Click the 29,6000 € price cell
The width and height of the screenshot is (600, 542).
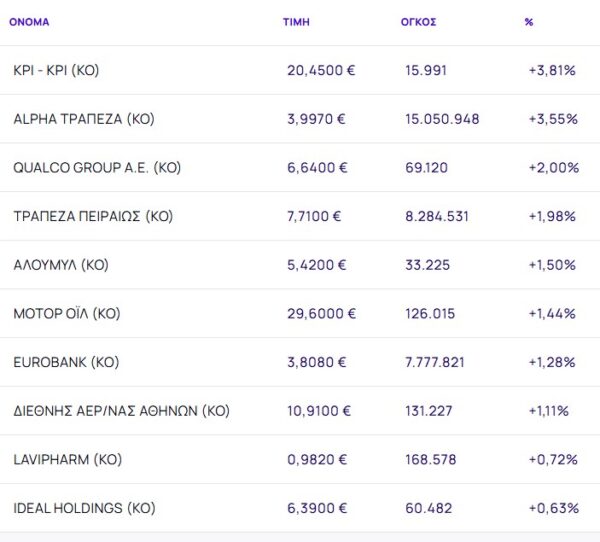(321, 313)
